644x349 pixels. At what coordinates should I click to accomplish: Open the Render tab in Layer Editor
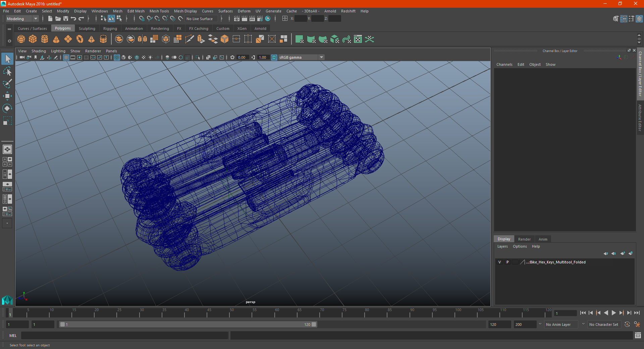(x=524, y=239)
